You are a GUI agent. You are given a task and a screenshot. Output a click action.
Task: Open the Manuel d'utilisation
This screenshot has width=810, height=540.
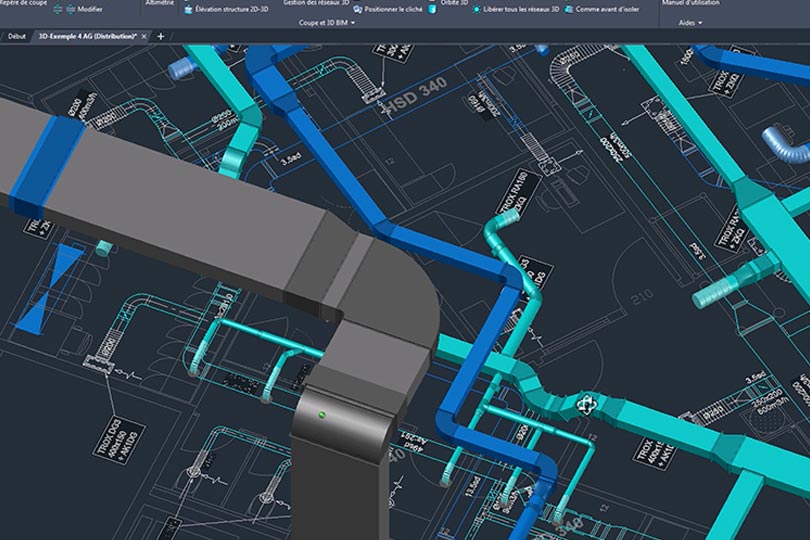tap(690, 3)
